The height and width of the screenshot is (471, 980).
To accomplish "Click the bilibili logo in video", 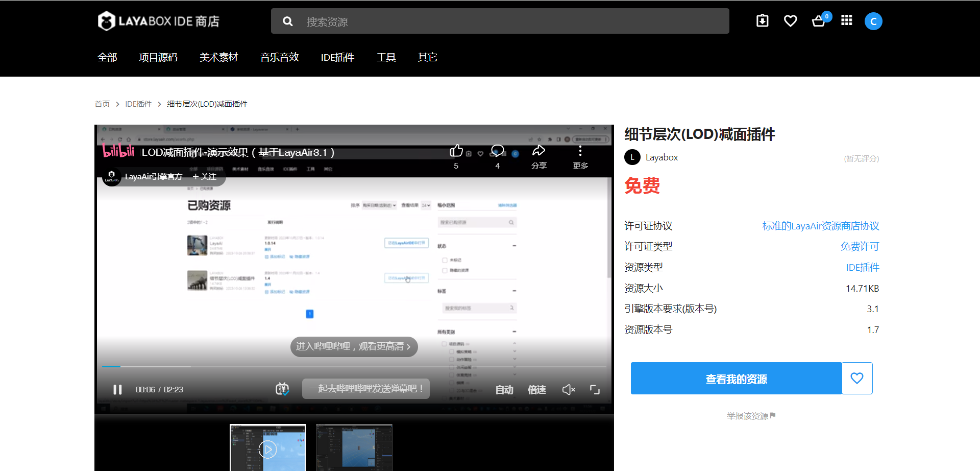I will pyautogui.click(x=118, y=151).
